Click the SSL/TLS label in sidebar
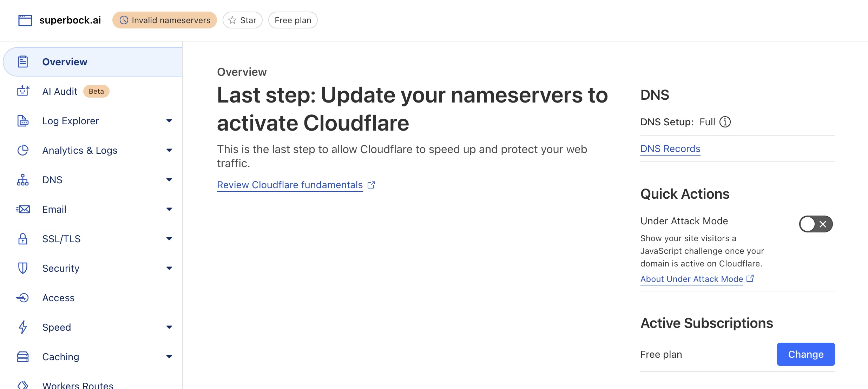868x389 pixels. click(x=61, y=239)
